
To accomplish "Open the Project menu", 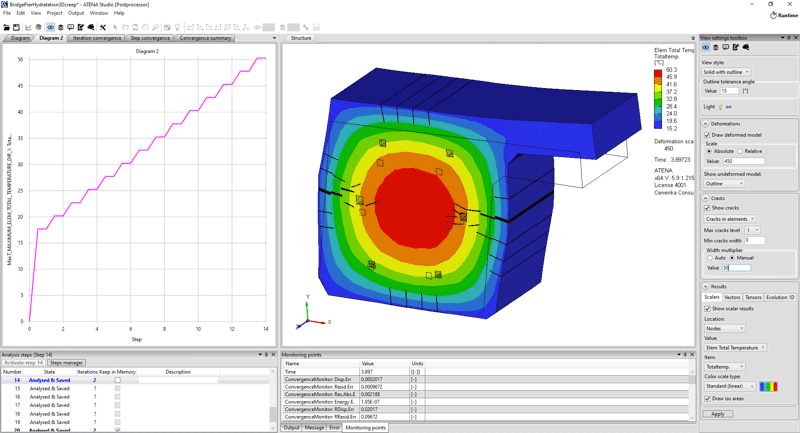I will point(55,13).
